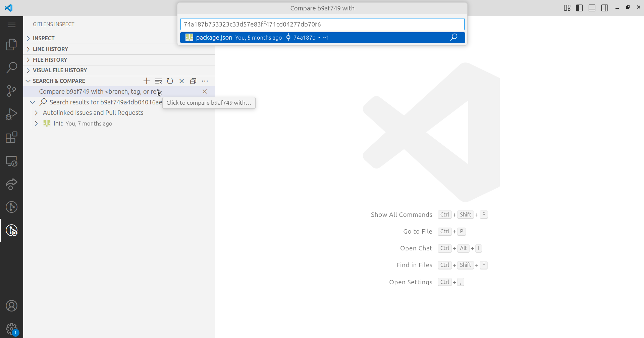
Task: Expand the File History section
Action: click(x=50, y=60)
